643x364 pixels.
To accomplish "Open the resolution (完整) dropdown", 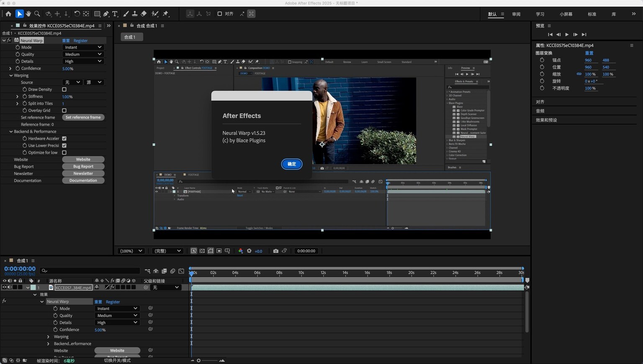I will (167, 251).
